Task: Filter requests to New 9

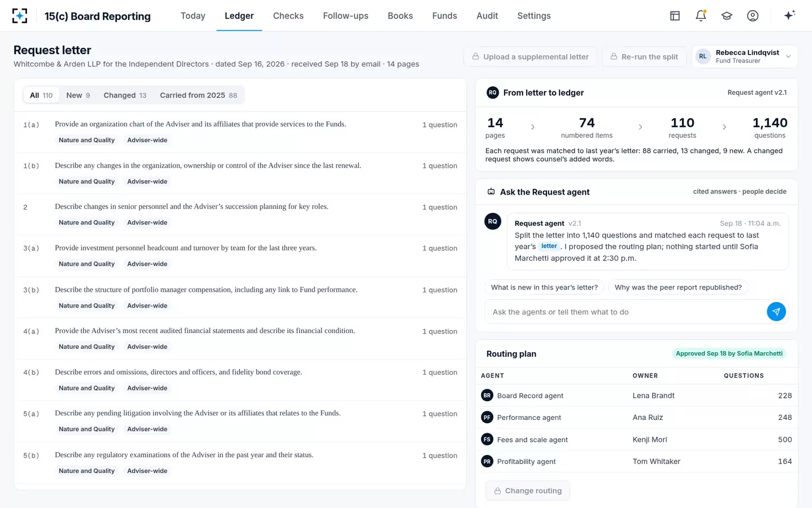Action: click(78, 95)
